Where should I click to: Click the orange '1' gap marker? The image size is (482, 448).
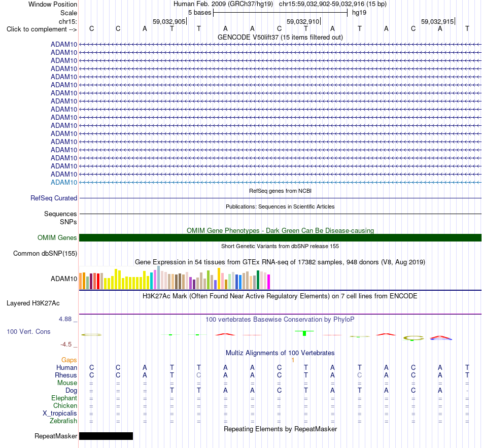[x=293, y=360]
